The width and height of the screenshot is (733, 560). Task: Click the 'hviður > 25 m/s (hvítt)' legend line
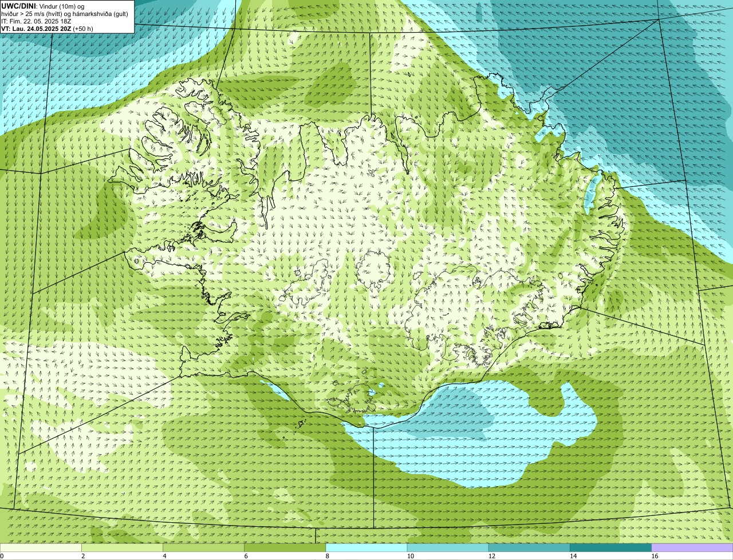[x=65, y=13]
